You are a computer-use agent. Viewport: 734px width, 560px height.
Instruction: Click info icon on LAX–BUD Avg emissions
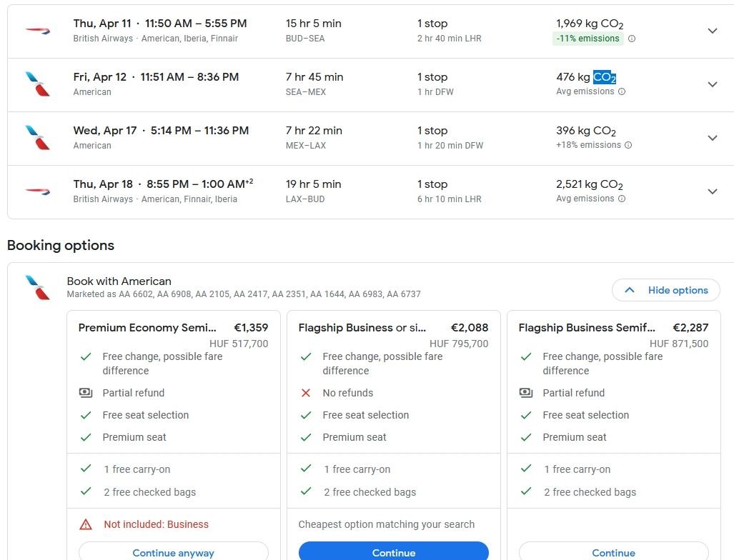622,199
